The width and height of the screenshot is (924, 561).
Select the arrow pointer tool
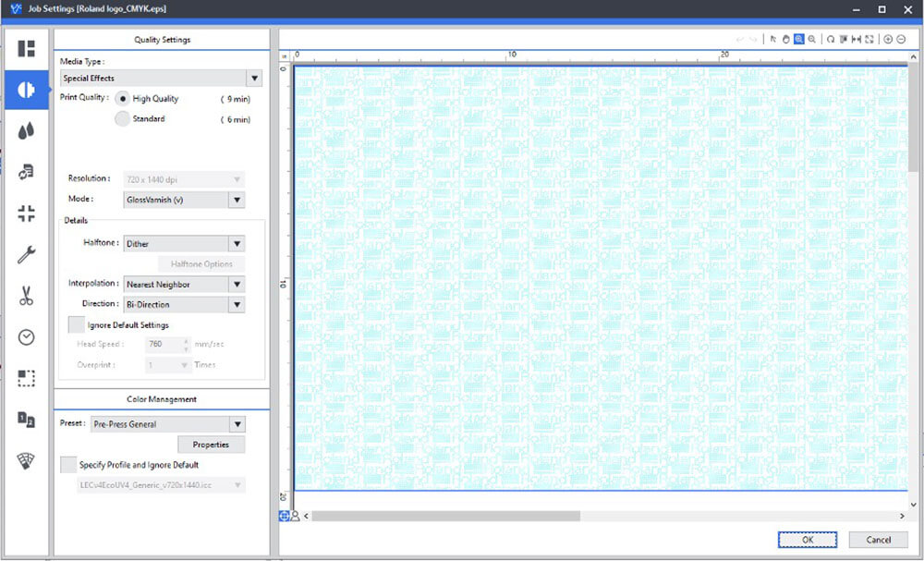(773, 40)
